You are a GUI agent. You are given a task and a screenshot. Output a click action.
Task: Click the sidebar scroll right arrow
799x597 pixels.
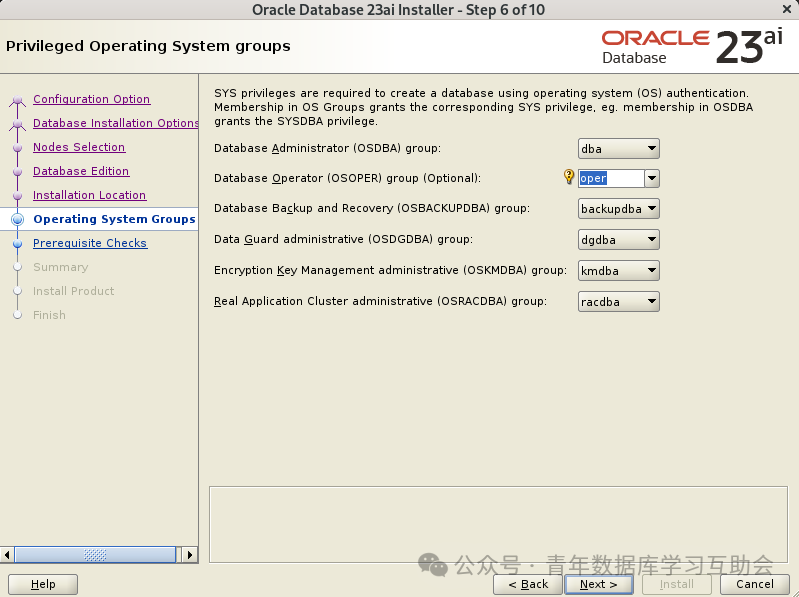coord(190,554)
